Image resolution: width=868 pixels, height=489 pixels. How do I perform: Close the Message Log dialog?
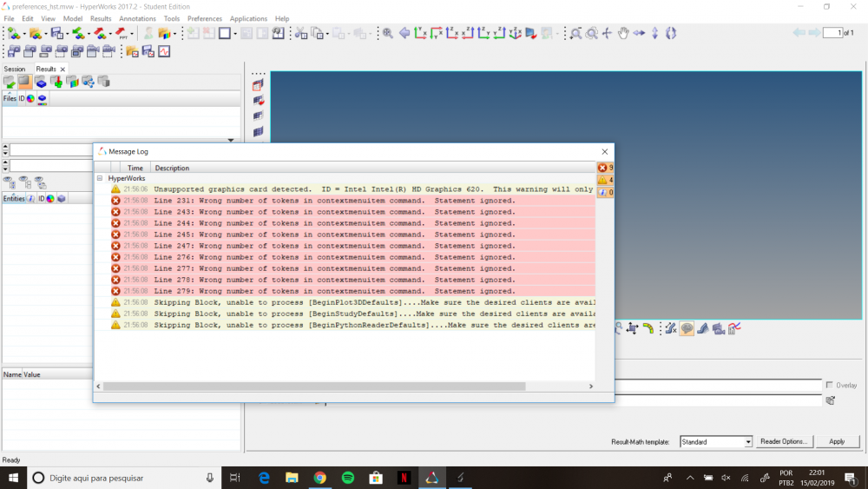604,151
